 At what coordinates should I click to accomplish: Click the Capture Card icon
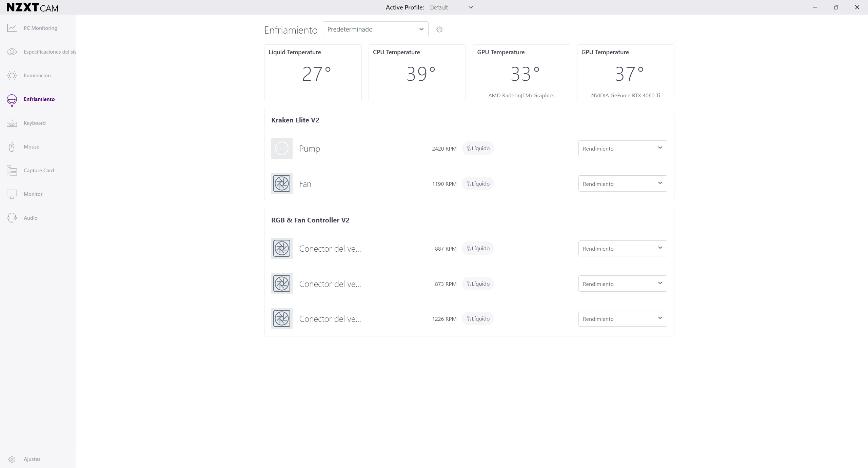[x=12, y=170]
